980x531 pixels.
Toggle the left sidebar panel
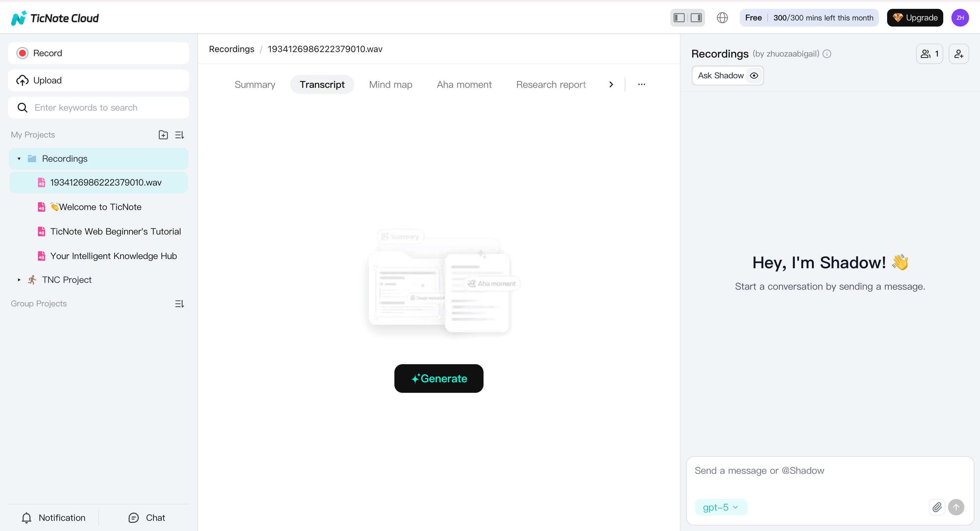679,17
